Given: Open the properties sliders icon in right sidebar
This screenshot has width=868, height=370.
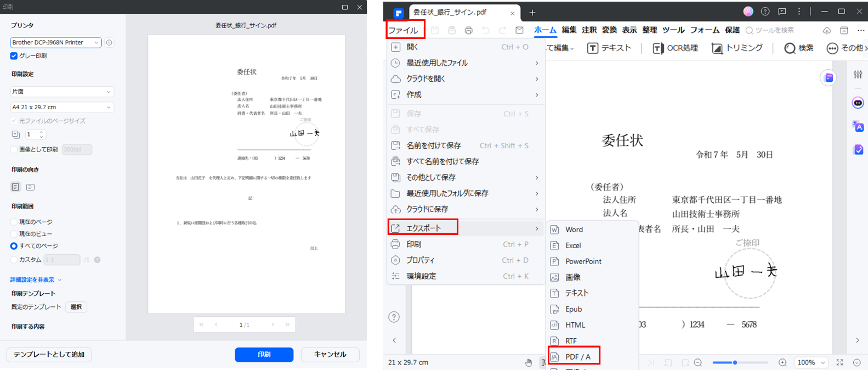Looking at the screenshot, I should (x=858, y=75).
